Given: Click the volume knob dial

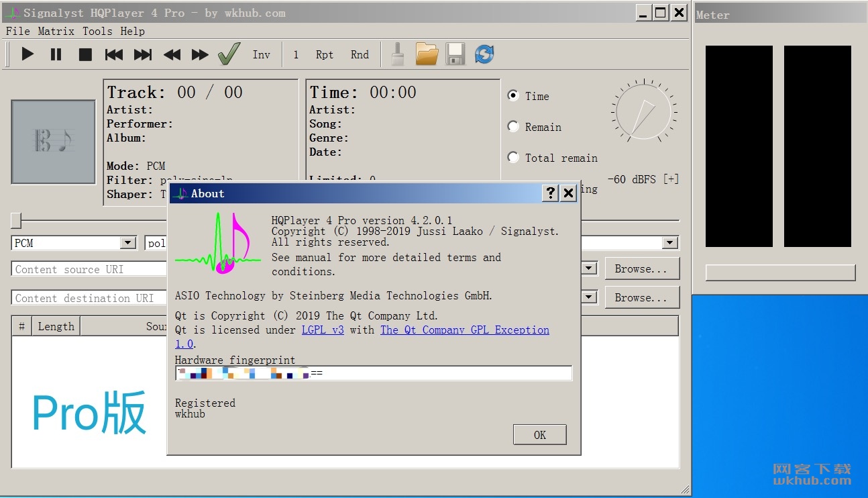Looking at the screenshot, I should pyautogui.click(x=645, y=111).
